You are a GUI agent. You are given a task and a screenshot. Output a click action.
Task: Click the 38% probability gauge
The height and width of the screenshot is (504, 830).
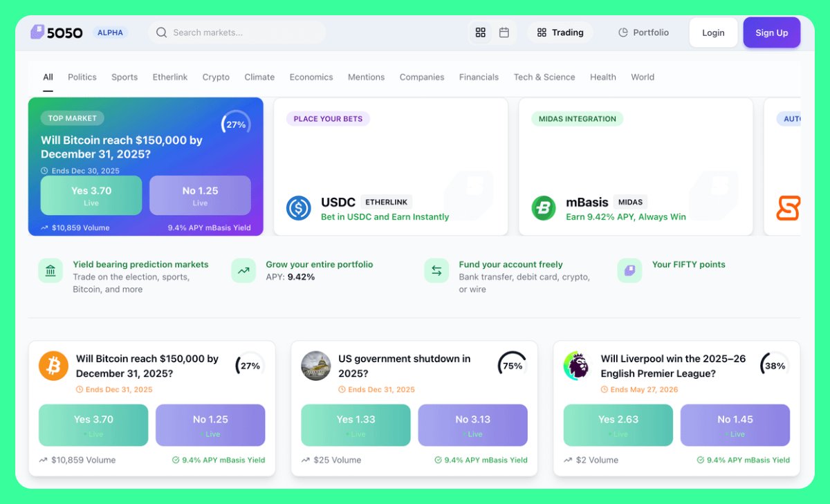point(775,366)
